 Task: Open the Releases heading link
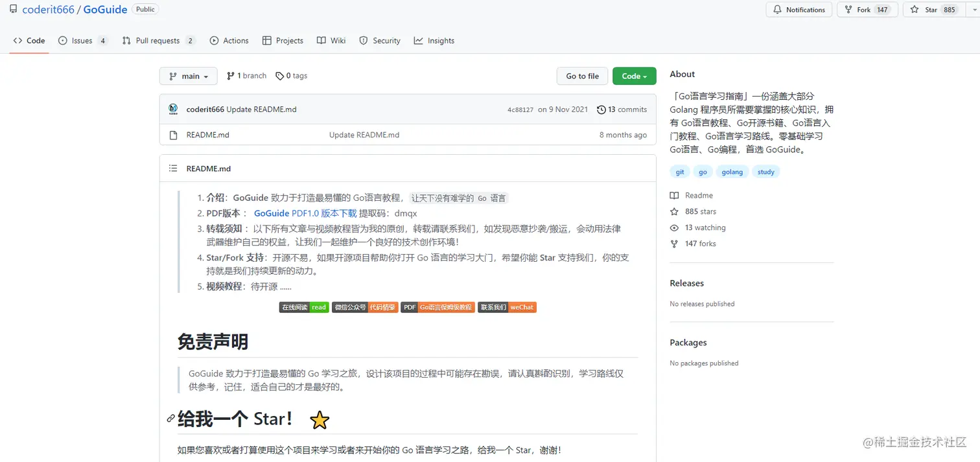pos(686,283)
